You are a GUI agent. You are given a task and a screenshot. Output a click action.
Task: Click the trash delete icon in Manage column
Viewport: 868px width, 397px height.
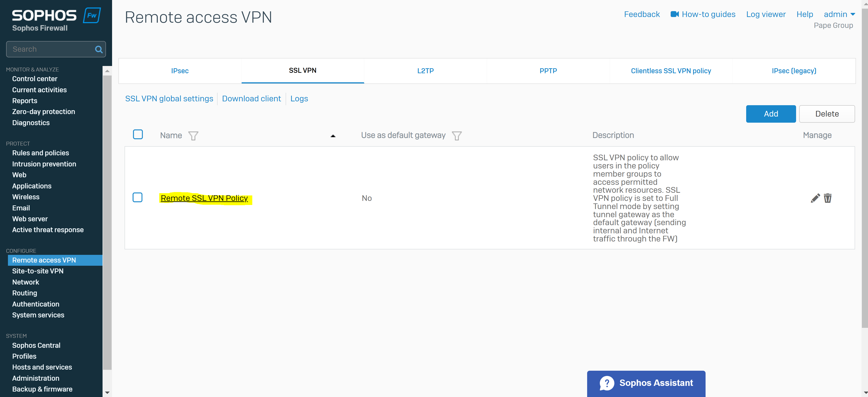(x=828, y=198)
